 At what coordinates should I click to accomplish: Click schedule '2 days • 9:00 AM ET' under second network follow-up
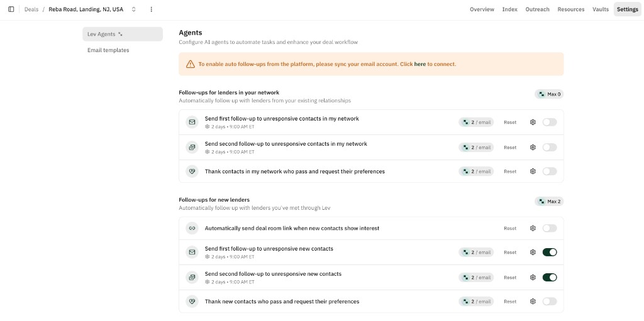230,151
